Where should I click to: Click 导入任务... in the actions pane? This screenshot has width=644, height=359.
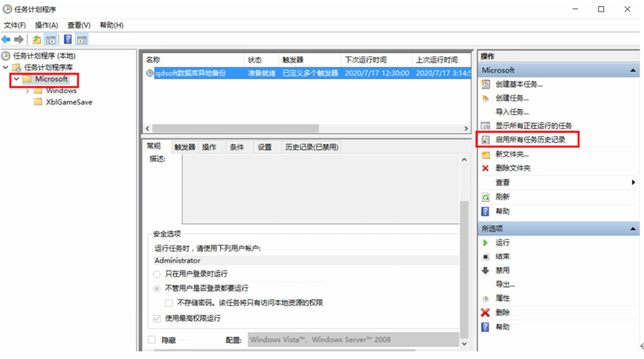512,112
